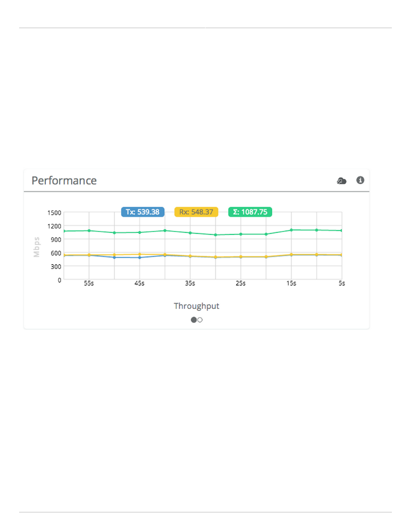Click the cloud export icon in Performance header
Viewport: 411px width, 532px height.
coord(341,181)
